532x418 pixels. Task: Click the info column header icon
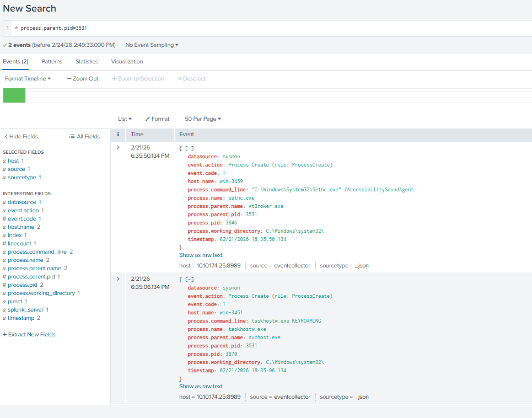(x=118, y=134)
